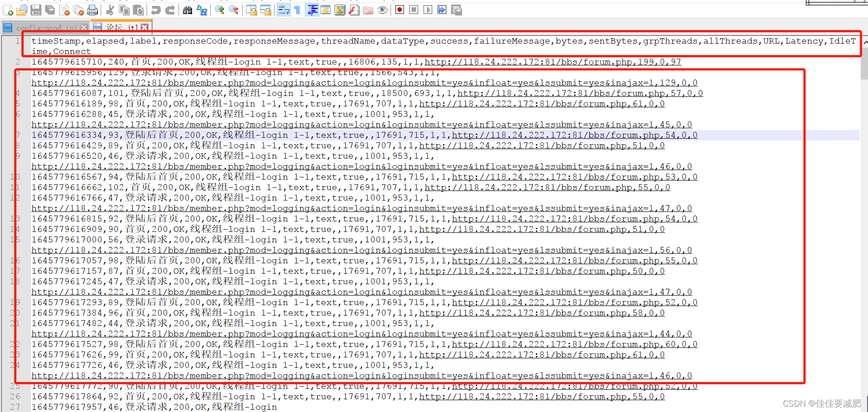
Task: Click timestamp 1645779617384 on line 20
Action: click(67, 313)
